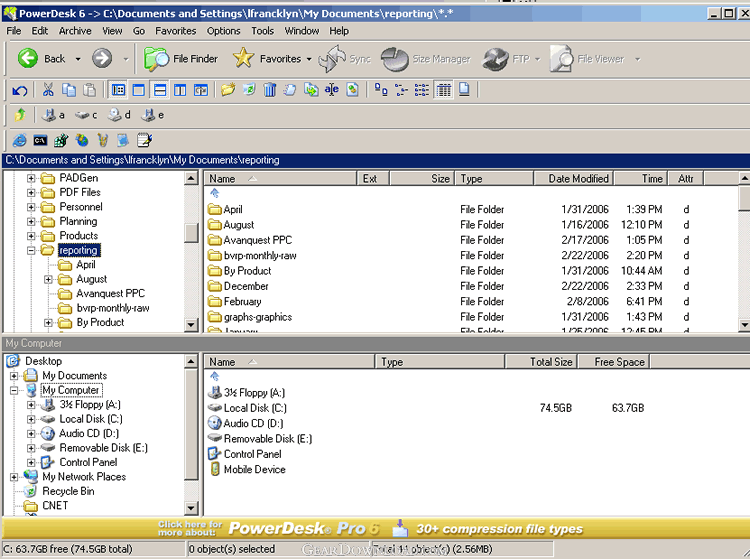Click the Rename text-cursor icon

[x=331, y=90]
